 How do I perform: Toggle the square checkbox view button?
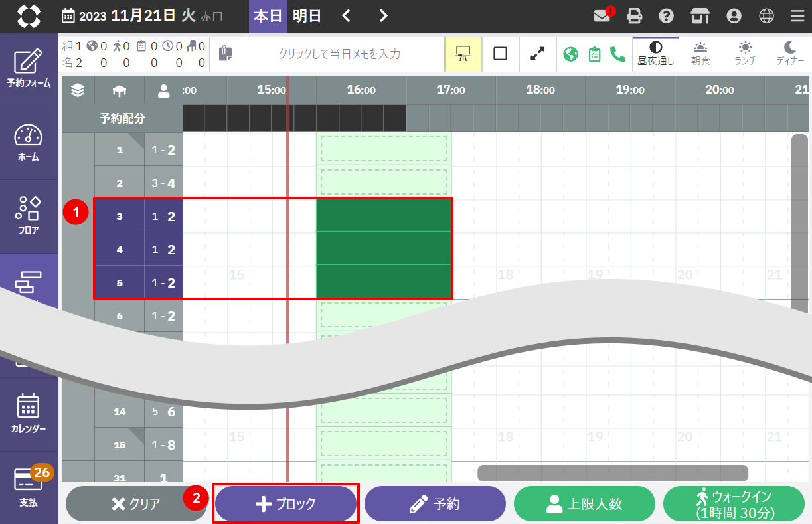click(x=501, y=54)
